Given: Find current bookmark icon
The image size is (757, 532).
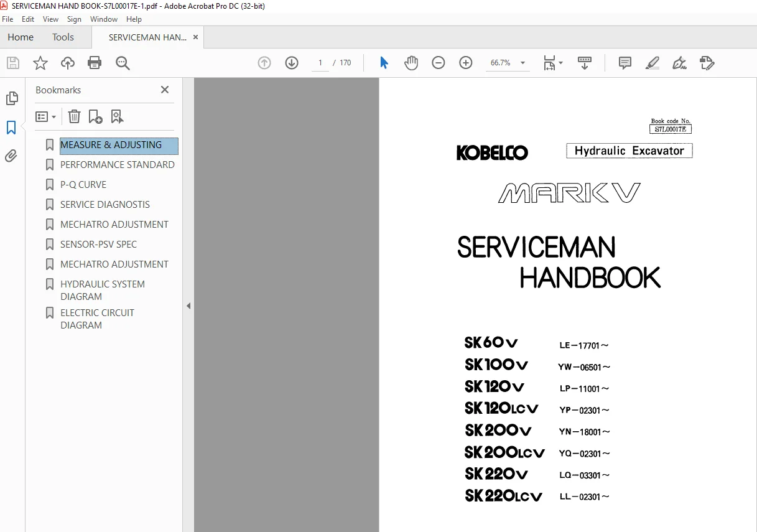Looking at the screenshot, I should [x=117, y=116].
